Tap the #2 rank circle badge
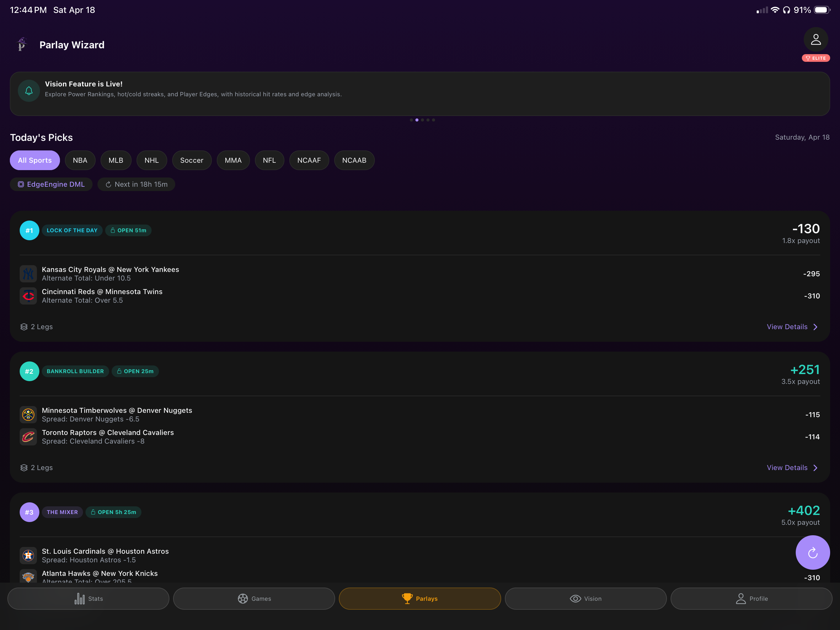This screenshot has height=630, width=840. [x=29, y=371]
